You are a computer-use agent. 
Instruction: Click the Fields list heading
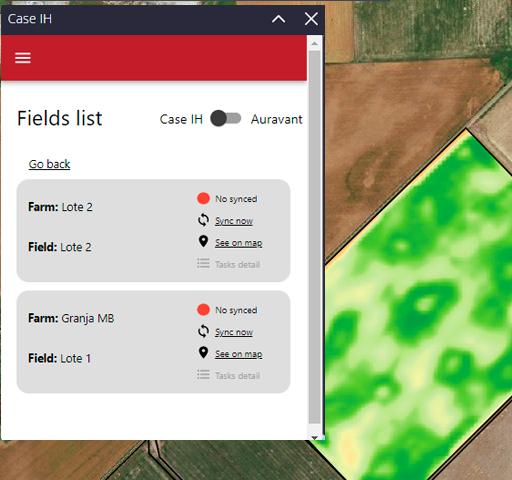pos(60,118)
